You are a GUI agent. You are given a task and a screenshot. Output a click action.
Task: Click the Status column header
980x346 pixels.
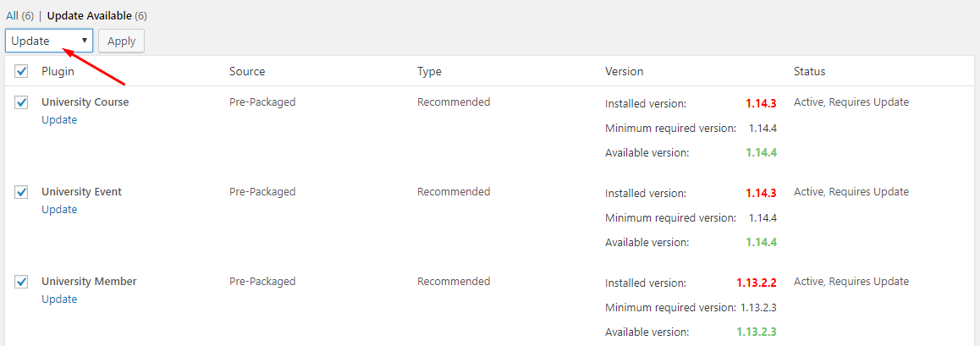click(x=809, y=72)
